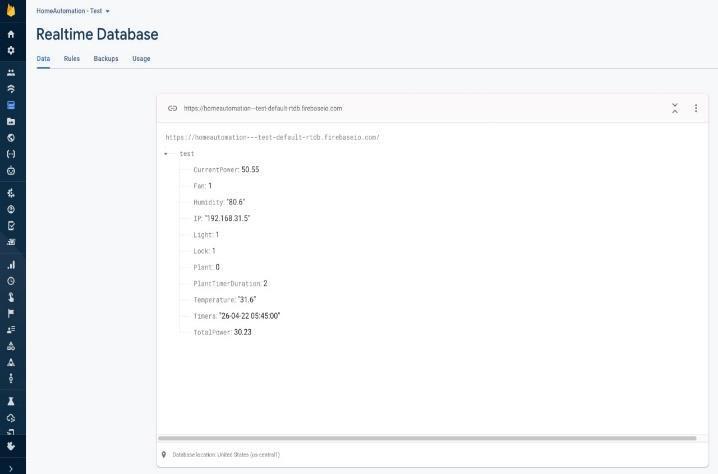Image resolution: width=718 pixels, height=474 pixels.
Task: Click the collapse-all arrows icon
Action: (674, 109)
